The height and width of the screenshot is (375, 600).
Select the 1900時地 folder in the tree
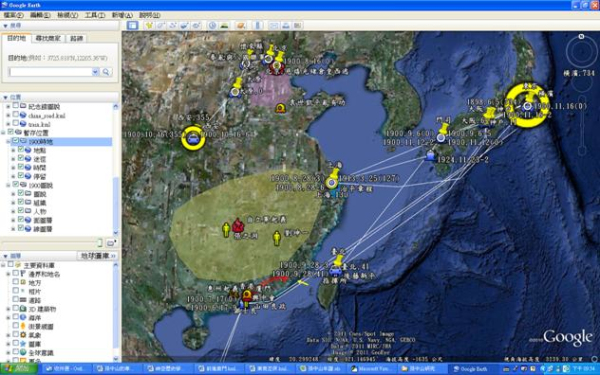[x=41, y=142]
